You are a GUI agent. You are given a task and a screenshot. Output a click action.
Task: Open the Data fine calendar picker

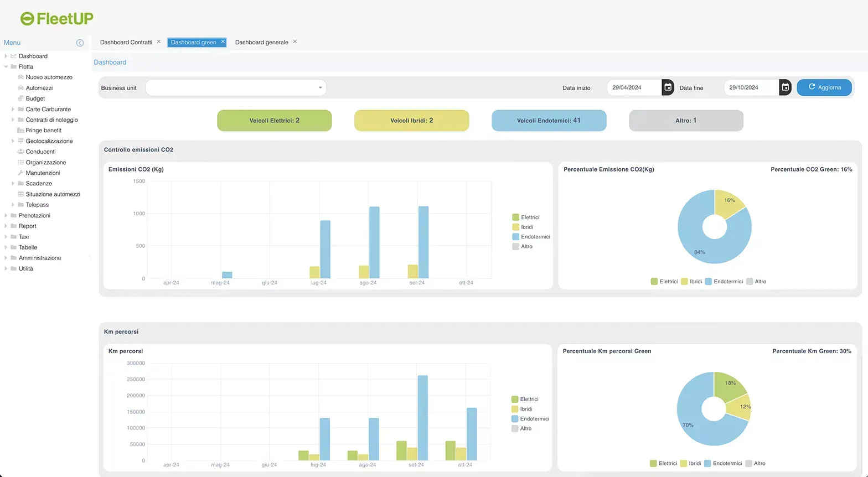point(785,87)
